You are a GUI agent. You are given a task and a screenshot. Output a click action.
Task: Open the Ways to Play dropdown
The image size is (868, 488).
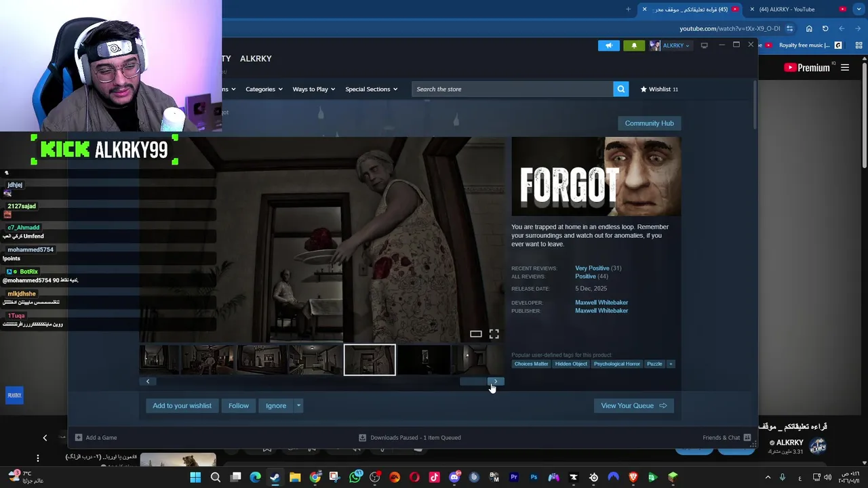tap(313, 89)
